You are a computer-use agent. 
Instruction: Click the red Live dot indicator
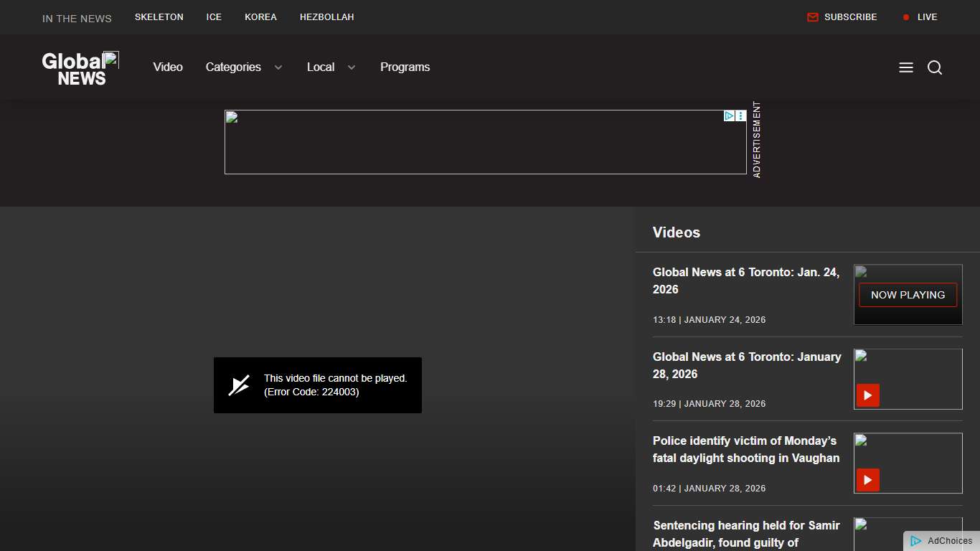tap(906, 17)
